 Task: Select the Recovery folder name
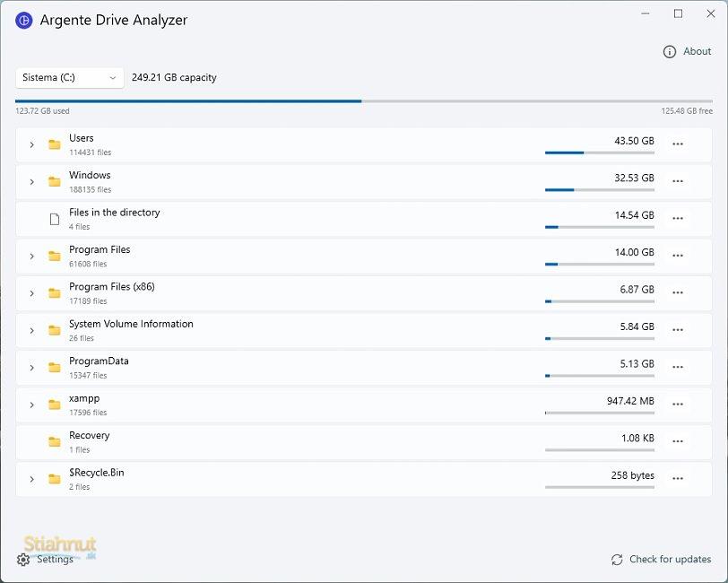click(x=89, y=435)
